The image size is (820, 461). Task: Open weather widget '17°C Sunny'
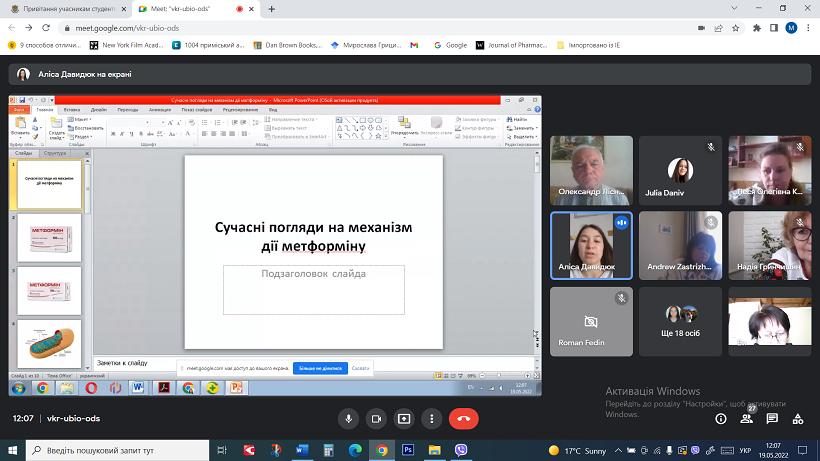coord(577,451)
